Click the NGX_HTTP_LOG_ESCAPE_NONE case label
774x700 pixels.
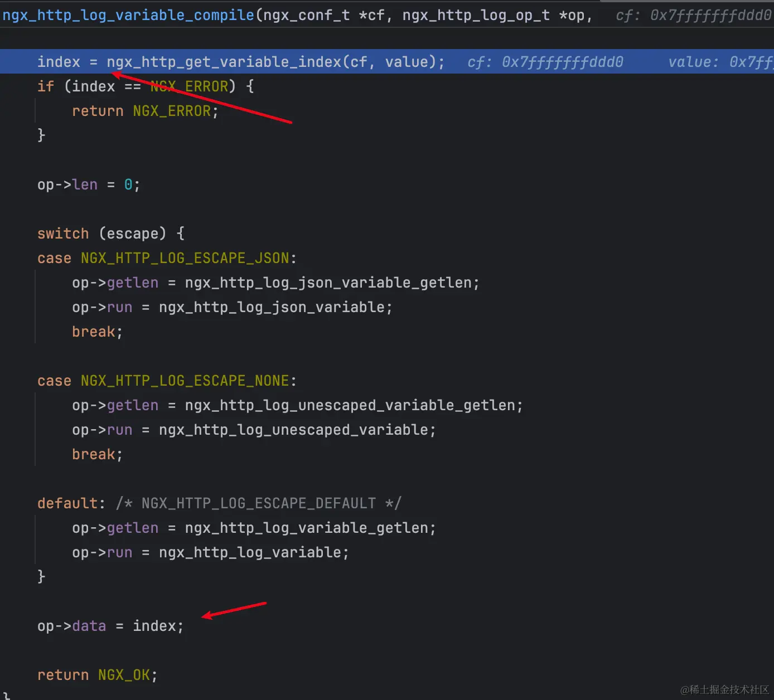pyautogui.click(x=185, y=381)
